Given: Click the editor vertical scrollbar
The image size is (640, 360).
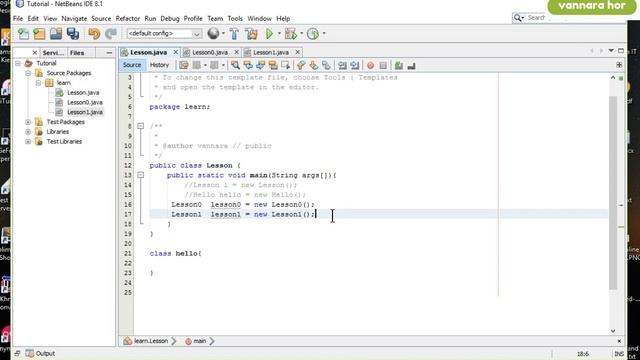Looking at the screenshot, I should point(613,192).
